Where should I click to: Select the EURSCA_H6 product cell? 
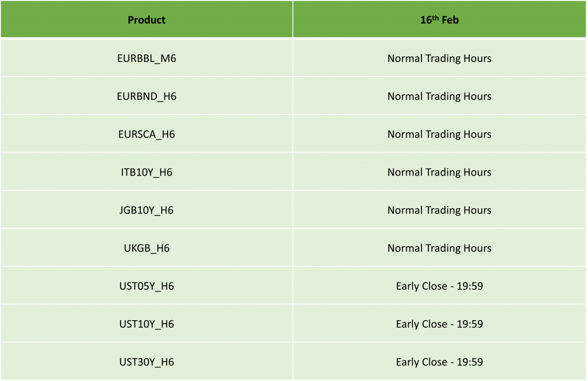click(146, 134)
